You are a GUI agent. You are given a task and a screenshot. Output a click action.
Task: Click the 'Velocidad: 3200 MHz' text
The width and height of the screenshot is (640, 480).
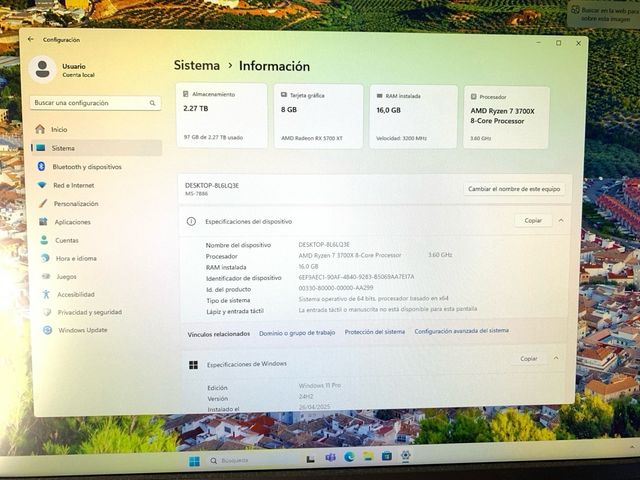coord(401,138)
